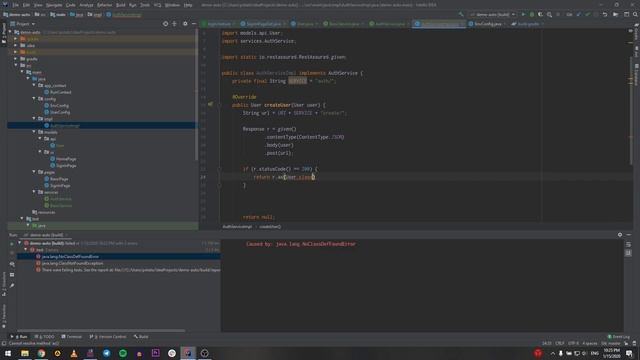This screenshot has width=640, height=360.
Task: Select resources folder in project tree
Action: 44,212
